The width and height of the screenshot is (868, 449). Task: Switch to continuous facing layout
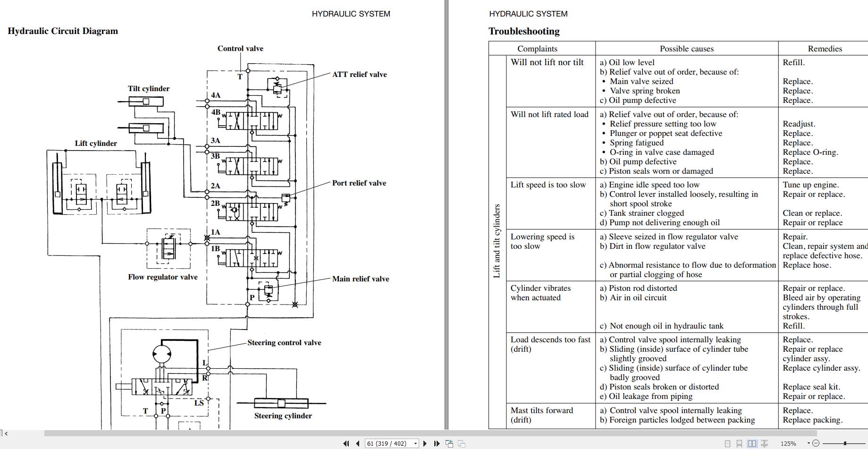click(764, 443)
